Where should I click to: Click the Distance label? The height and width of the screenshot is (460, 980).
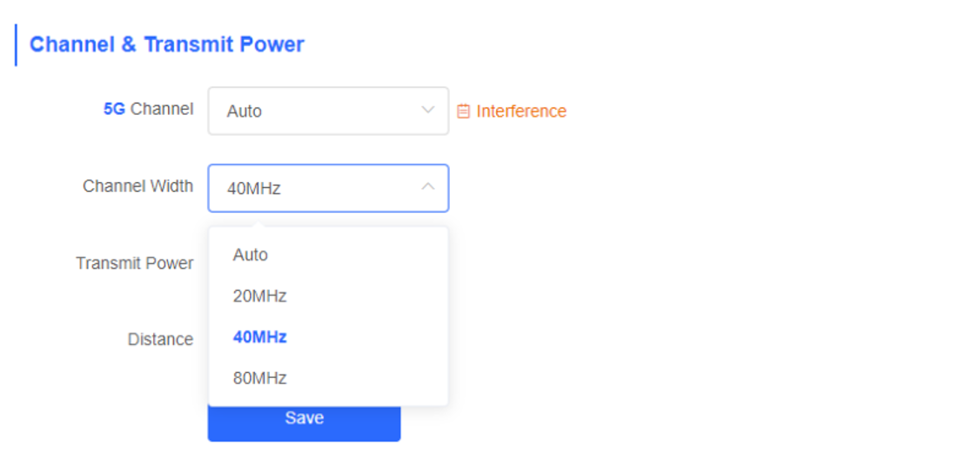point(161,339)
